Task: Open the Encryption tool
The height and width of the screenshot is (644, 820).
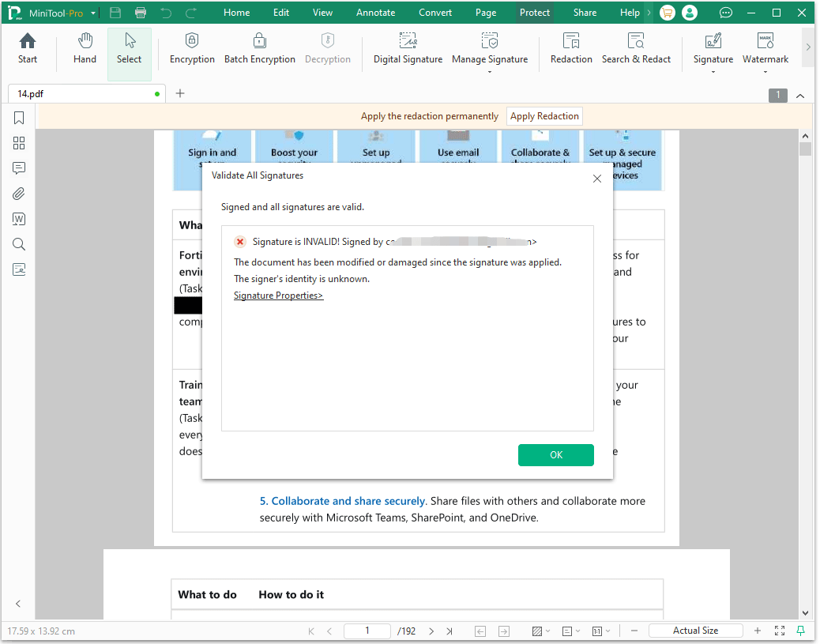Action: tap(192, 49)
